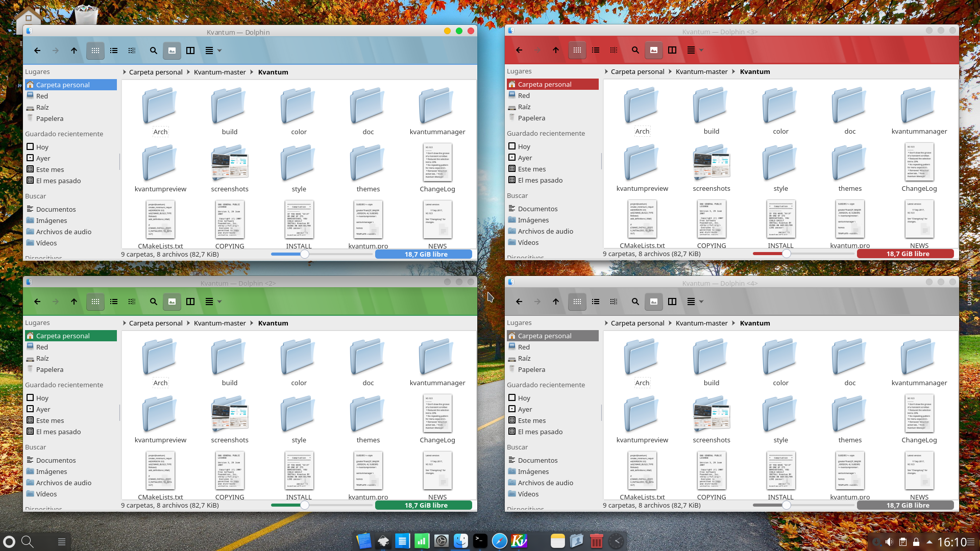Screen dimensions: 980x551
Task: Switch to compact view in gray Dolphin <4> window
Action: tap(596, 302)
